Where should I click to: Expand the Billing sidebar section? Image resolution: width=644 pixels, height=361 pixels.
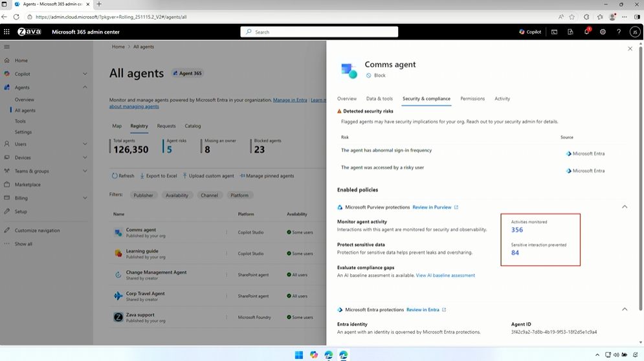(x=85, y=198)
